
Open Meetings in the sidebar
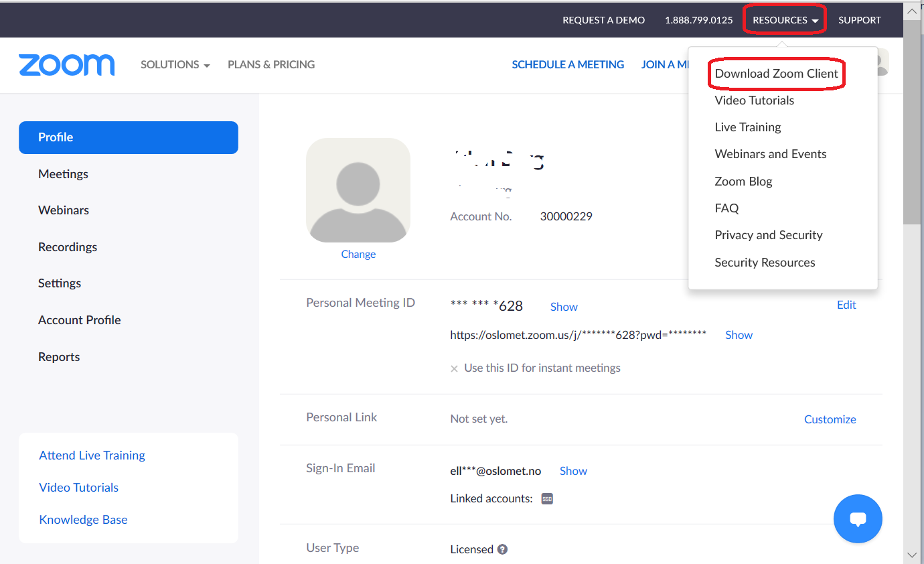tap(63, 174)
